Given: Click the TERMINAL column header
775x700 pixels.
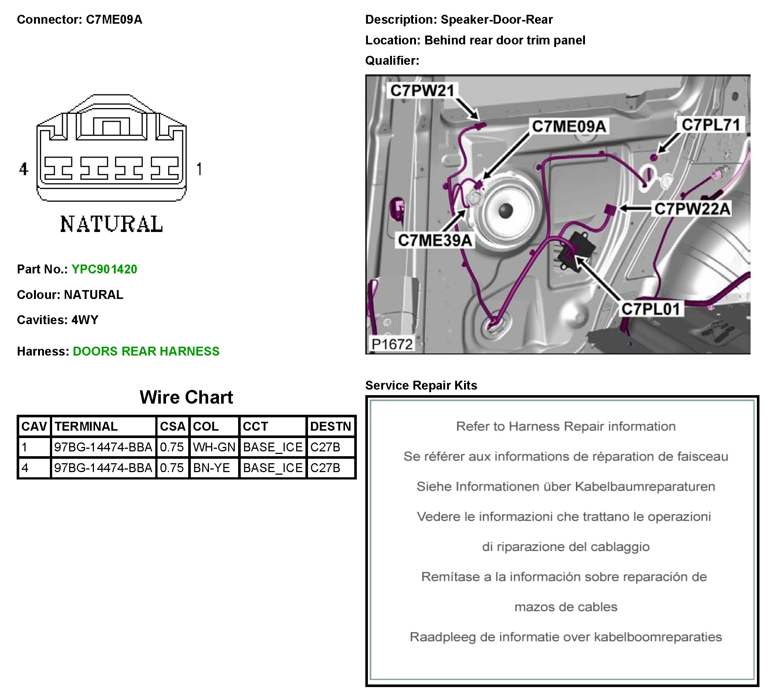Looking at the screenshot, I should (x=86, y=427).
